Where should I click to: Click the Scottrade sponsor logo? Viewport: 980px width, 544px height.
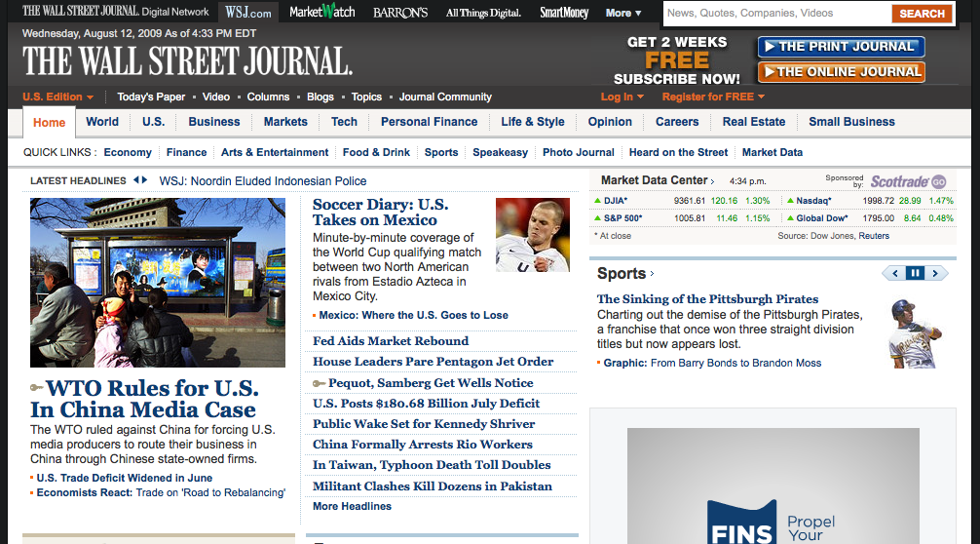(899, 182)
